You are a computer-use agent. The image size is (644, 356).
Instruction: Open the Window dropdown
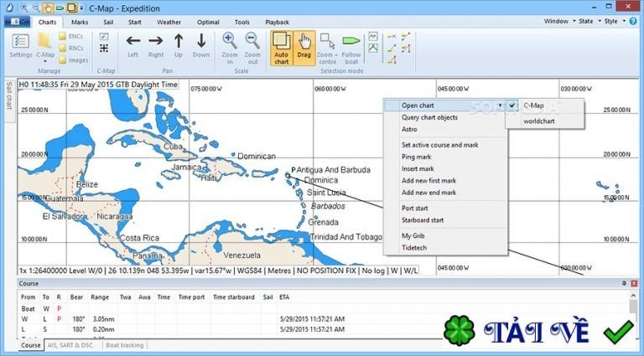pos(559,21)
